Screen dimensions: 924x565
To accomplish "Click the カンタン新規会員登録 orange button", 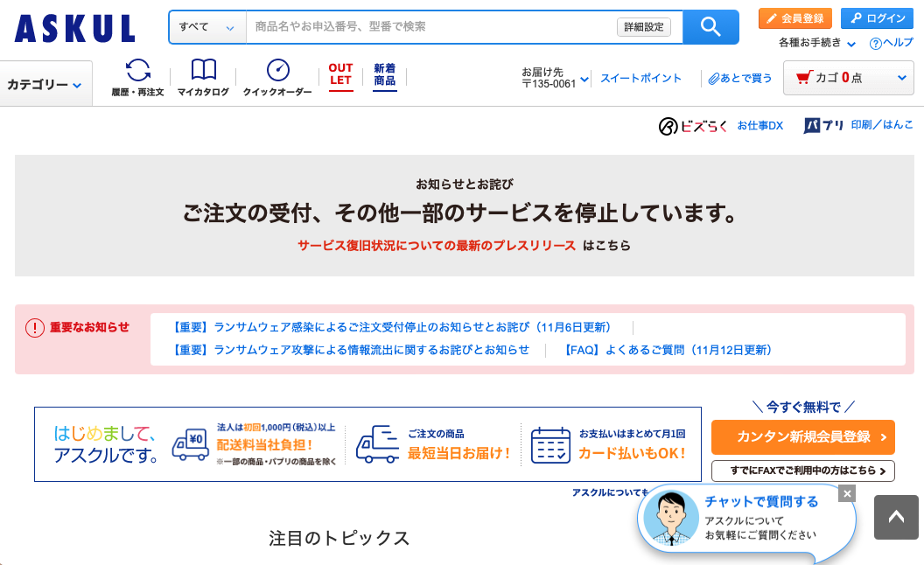I will 802,437.
